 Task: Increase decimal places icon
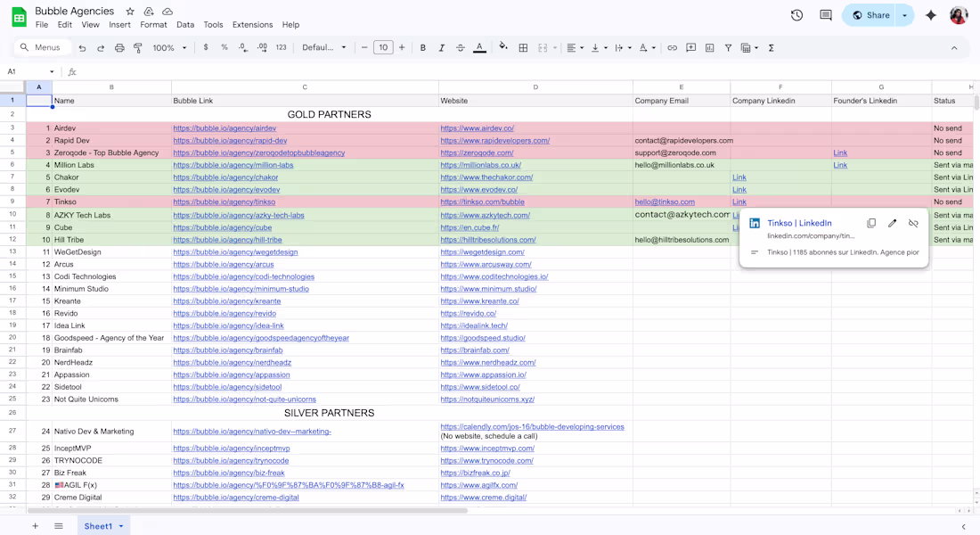[262, 47]
